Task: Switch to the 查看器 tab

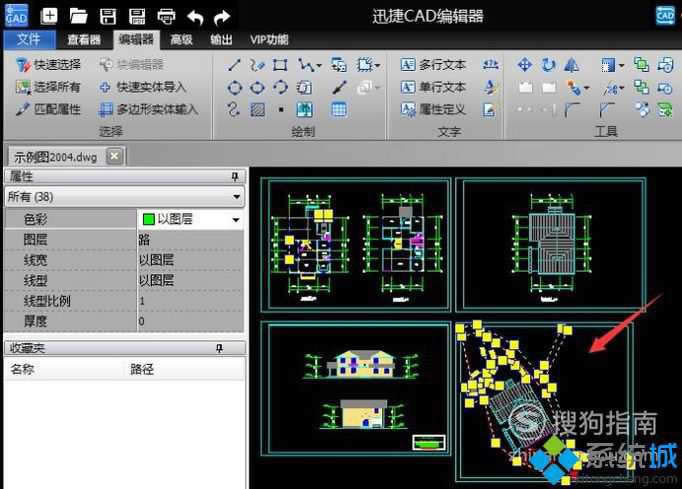Action: (x=84, y=40)
